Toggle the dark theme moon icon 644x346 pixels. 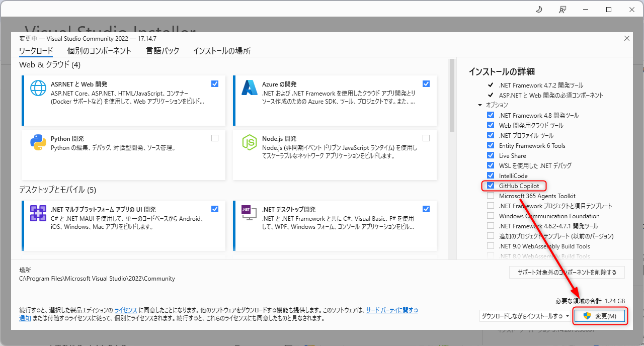pyautogui.click(x=538, y=9)
